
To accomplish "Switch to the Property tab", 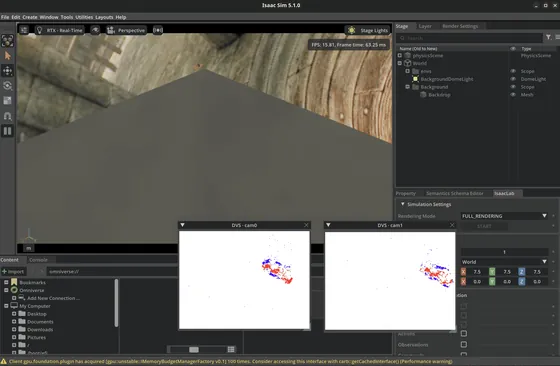I will 406,193.
